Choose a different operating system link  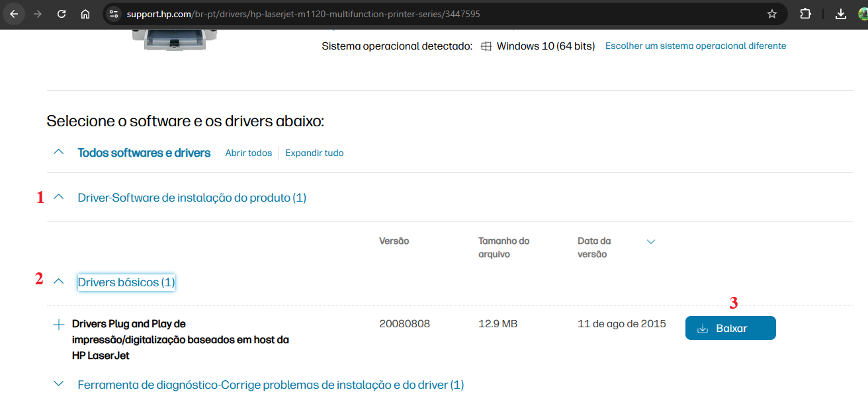696,46
